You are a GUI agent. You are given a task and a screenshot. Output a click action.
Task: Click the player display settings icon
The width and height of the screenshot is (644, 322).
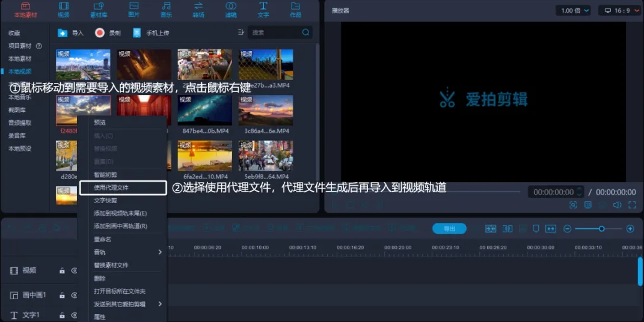click(588, 205)
